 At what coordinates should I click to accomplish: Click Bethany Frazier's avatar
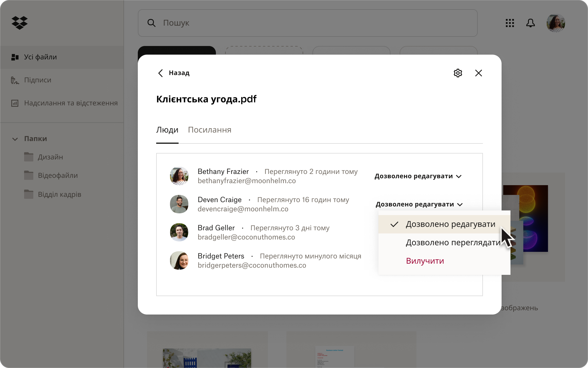(179, 176)
